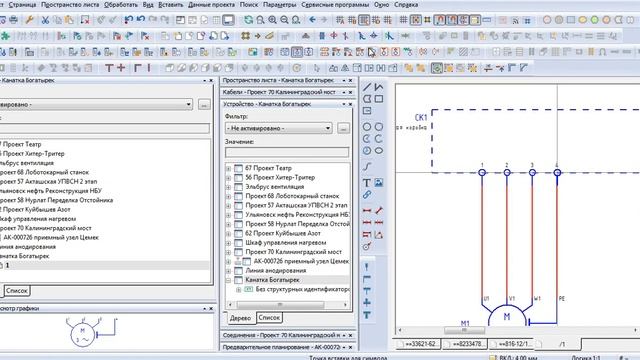
Task: Select the Ellipse drawing tool
Action: point(379,151)
